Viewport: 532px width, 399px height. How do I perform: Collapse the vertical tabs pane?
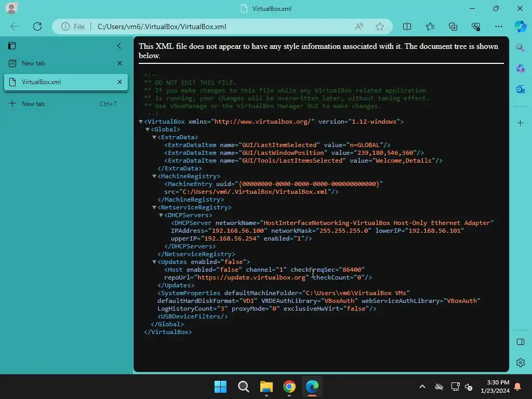(119, 46)
